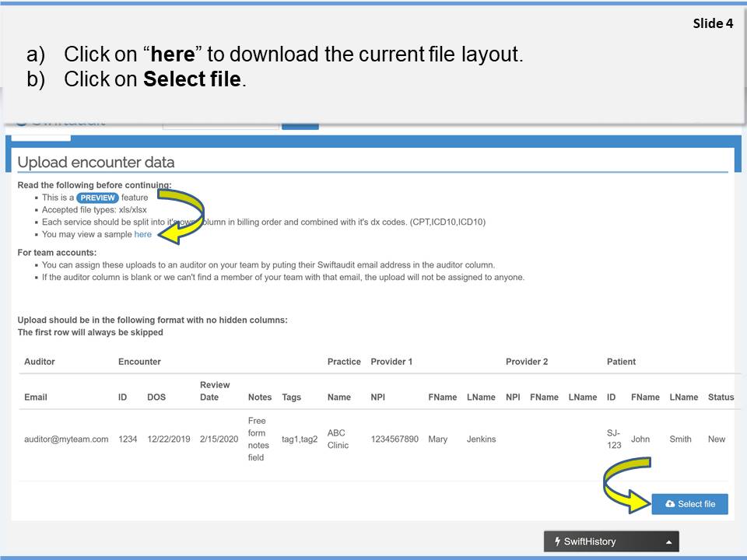
Task: Click the white tab below the Swiftaudit logo
Action: pos(40,135)
